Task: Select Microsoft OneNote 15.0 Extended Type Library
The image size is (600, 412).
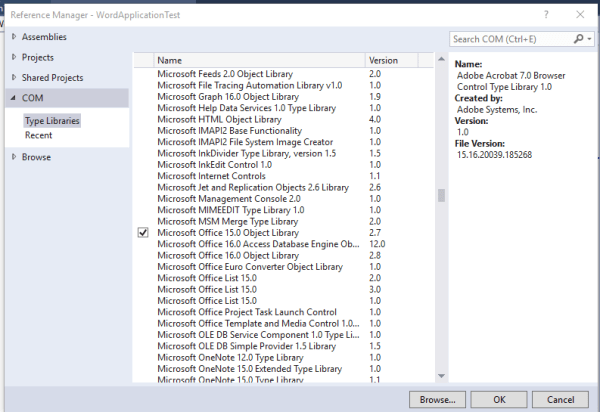Action: [284, 369]
